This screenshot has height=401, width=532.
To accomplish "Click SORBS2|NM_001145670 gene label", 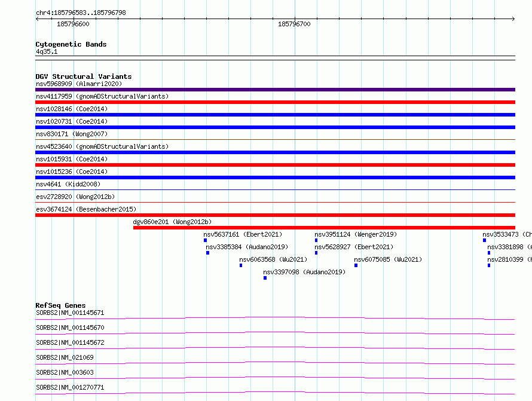I will 70,327.
